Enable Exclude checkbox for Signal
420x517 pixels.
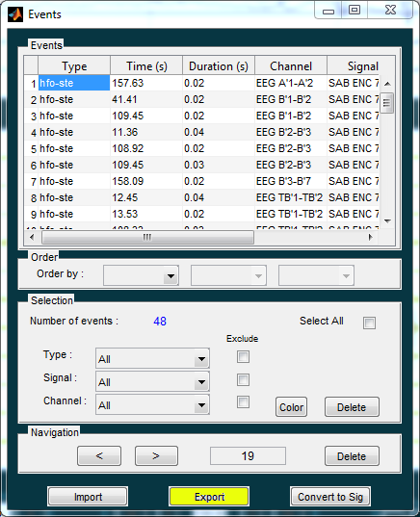pos(243,380)
